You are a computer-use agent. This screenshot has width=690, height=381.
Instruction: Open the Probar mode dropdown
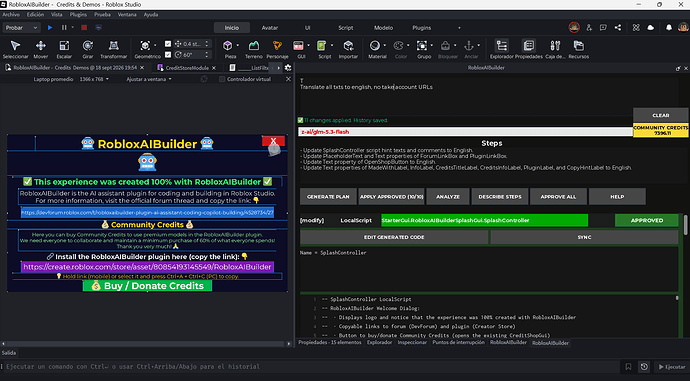22,28
